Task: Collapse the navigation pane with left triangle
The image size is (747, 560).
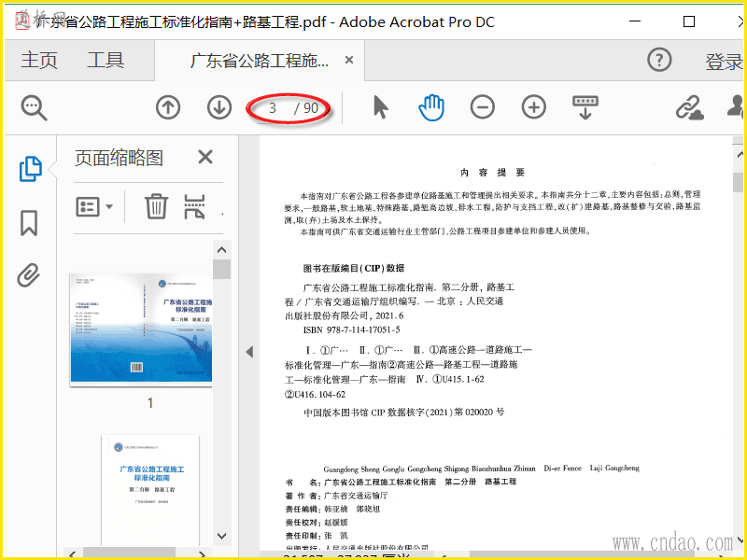Action: click(249, 352)
